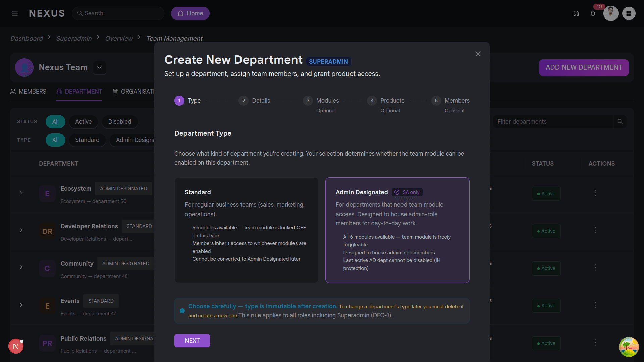The image size is (644, 362).
Task: Filter status by All
Action: point(55,122)
